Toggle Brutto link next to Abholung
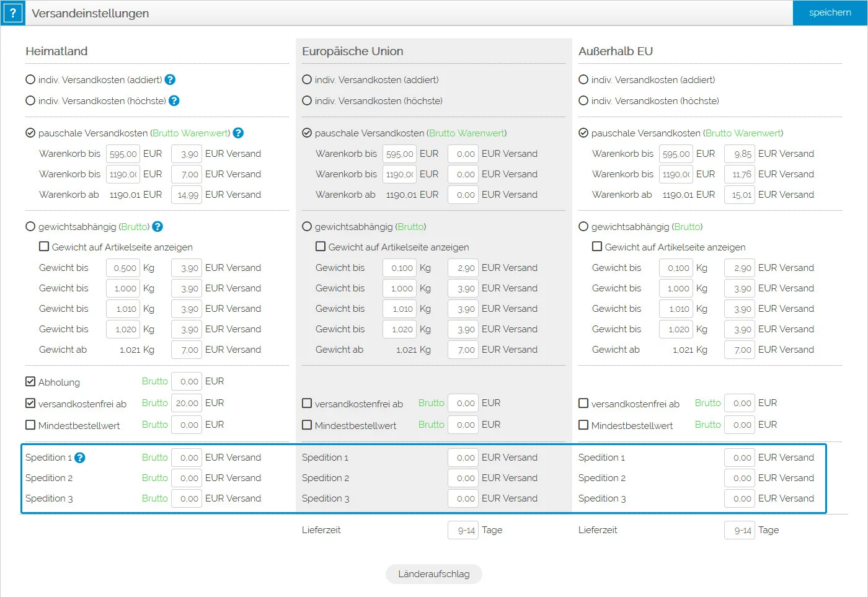 (154, 381)
